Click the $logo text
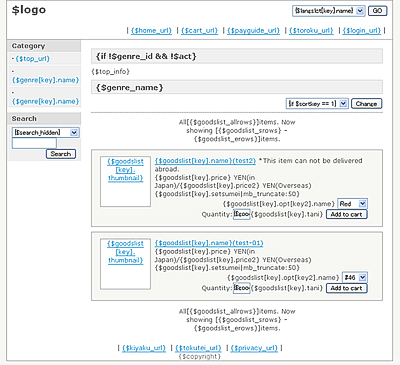Image resolution: width=400 pixels, height=365 pixels. pyautogui.click(x=29, y=10)
